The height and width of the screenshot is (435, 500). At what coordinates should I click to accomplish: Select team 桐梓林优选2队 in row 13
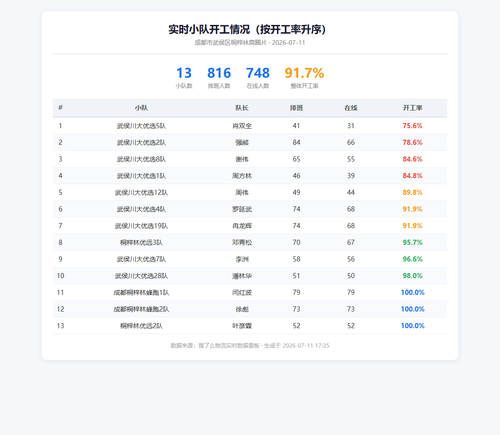(141, 326)
